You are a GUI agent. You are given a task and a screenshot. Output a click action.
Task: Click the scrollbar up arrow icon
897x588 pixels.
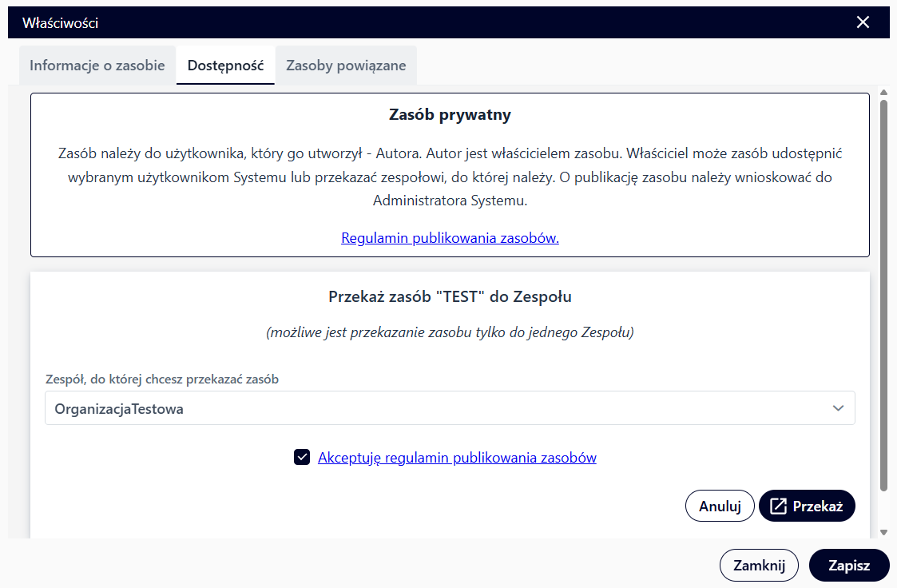click(883, 91)
